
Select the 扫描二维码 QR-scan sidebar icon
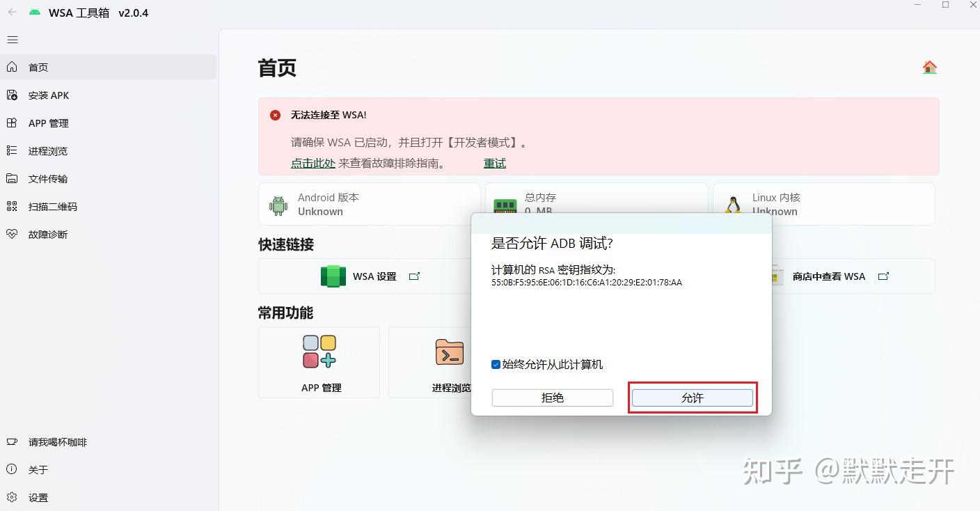12,206
